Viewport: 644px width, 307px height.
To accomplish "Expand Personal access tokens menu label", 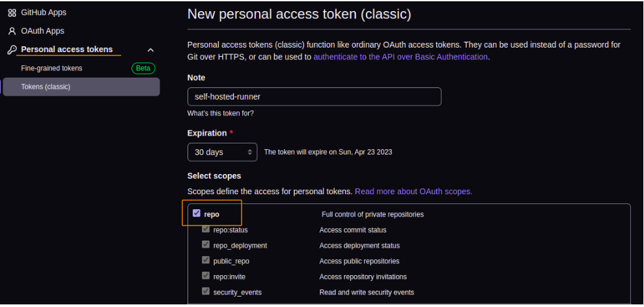I will [66, 50].
